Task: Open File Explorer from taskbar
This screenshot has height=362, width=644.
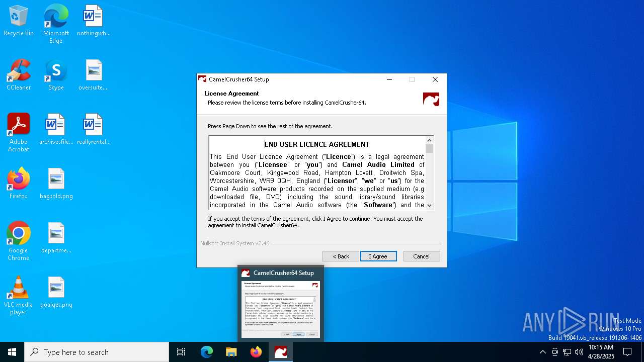Action: (231, 352)
